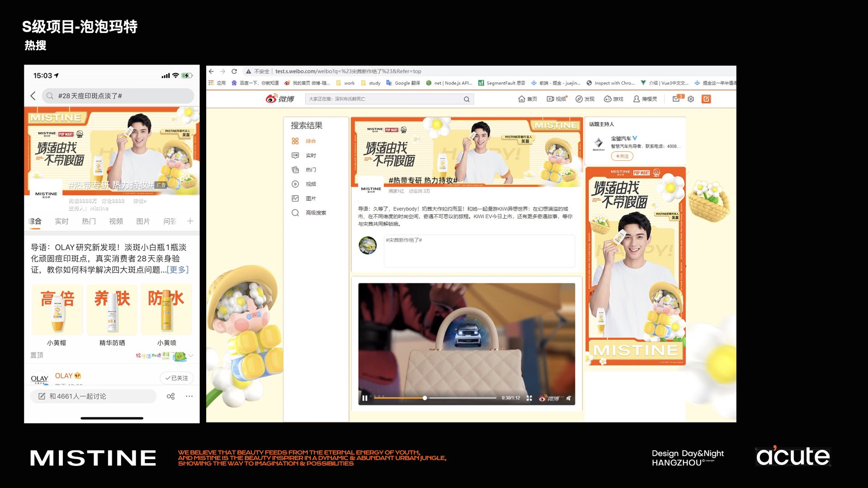Screen dimensions: 868x488
Task: Expand the 更多 link in intro text
Action: pyautogui.click(x=178, y=270)
